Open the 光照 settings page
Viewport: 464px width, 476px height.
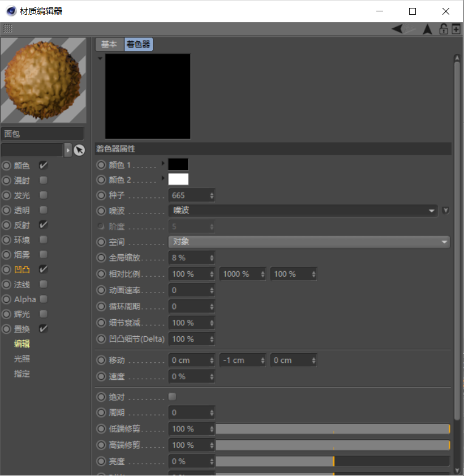click(22, 359)
